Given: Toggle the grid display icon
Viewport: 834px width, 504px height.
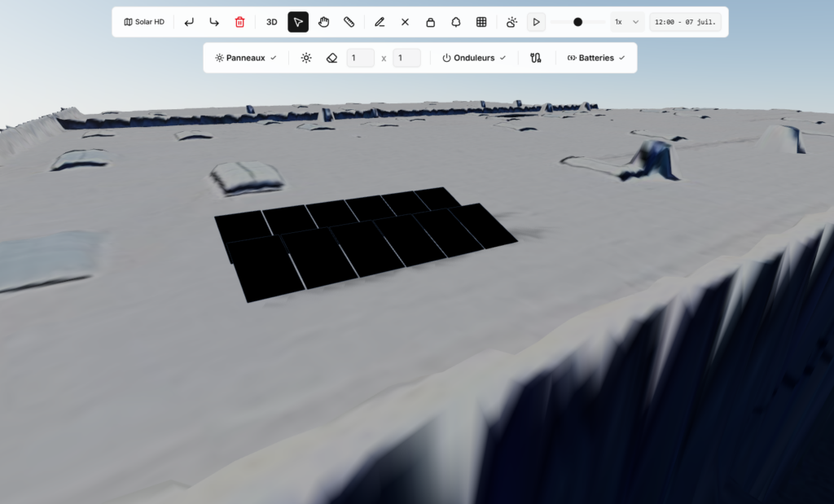Looking at the screenshot, I should tap(481, 22).
